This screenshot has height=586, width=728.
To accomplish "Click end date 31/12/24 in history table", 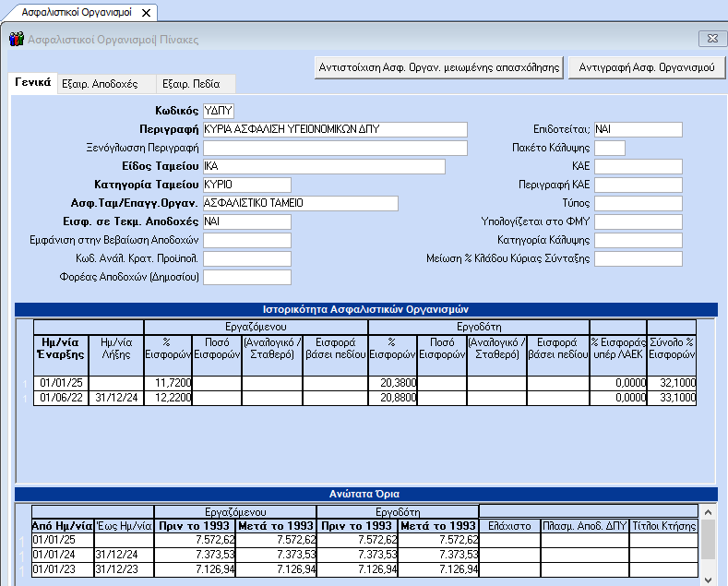I will [x=116, y=398].
